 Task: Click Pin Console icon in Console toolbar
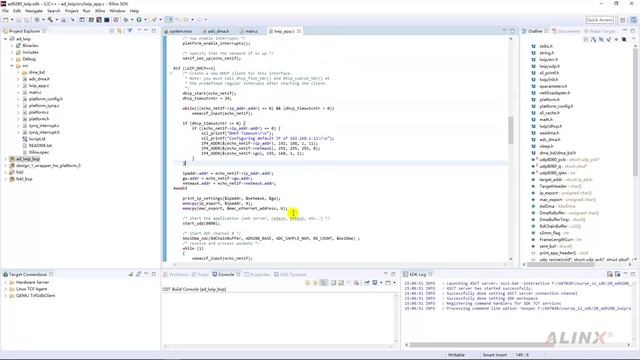pos(367,283)
